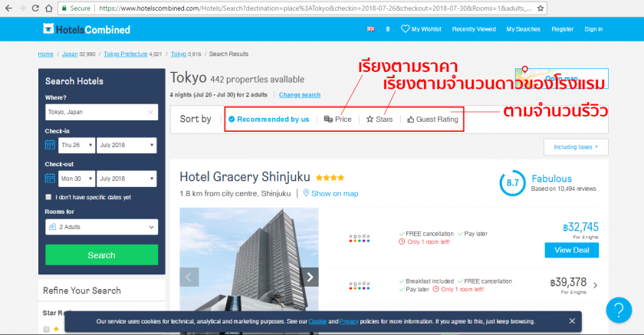Click the 8.7 rating circle
The height and width of the screenshot is (335, 644).
(x=512, y=183)
